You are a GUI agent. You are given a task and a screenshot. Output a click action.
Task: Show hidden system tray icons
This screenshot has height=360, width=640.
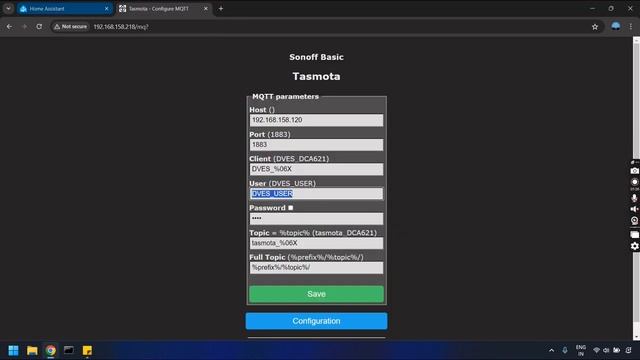pos(551,350)
